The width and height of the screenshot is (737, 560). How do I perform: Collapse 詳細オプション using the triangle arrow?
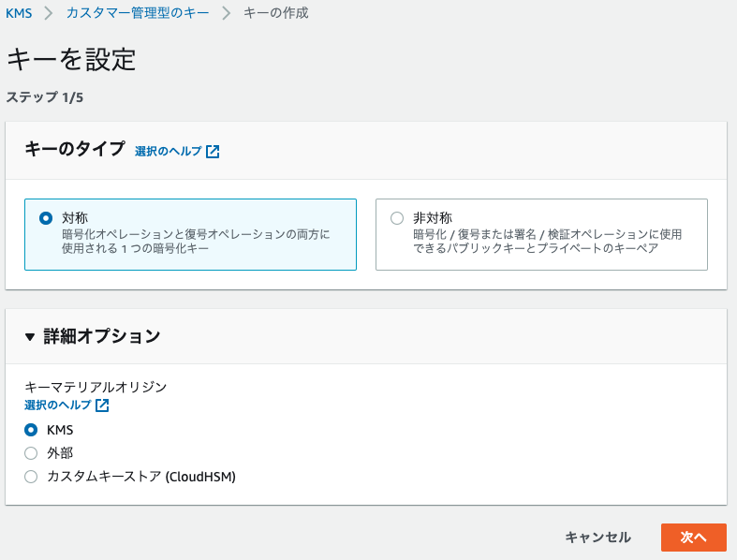(x=30, y=337)
